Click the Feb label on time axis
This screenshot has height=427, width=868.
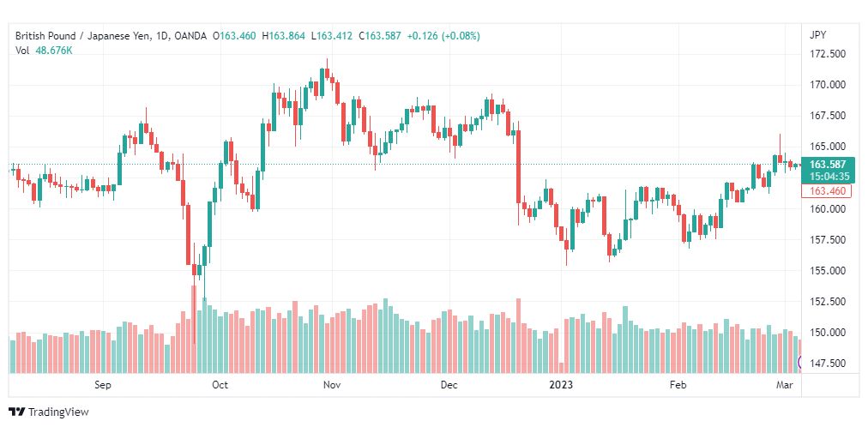click(678, 385)
